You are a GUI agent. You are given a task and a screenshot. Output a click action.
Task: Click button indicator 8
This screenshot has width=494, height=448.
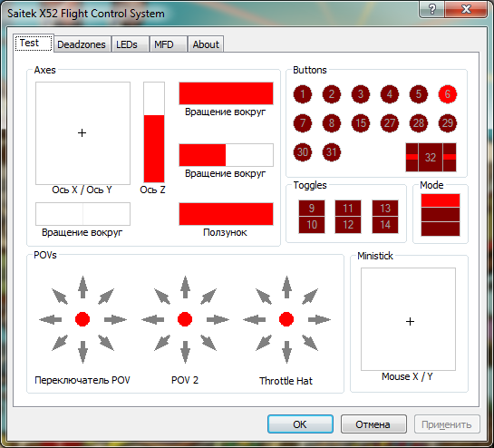pos(332,123)
